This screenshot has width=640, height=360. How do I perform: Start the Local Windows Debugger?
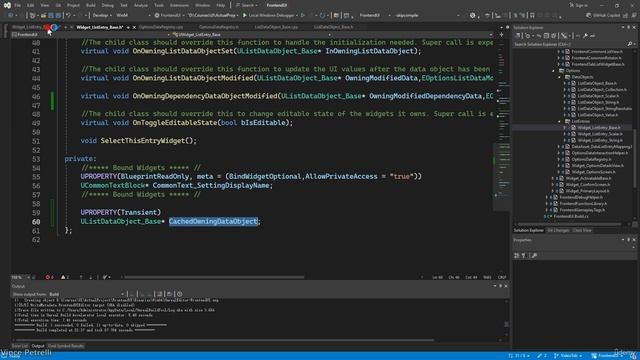(268, 16)
